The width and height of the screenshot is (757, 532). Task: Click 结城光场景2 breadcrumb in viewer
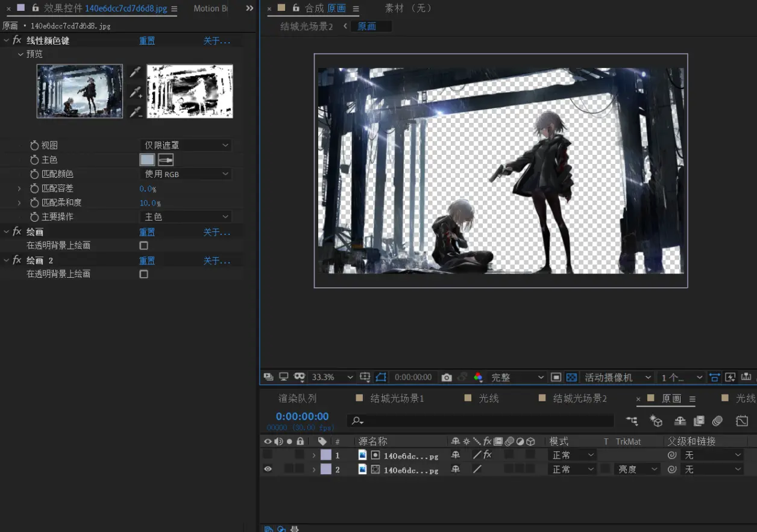pyautogui.click(x=307, y=27)
